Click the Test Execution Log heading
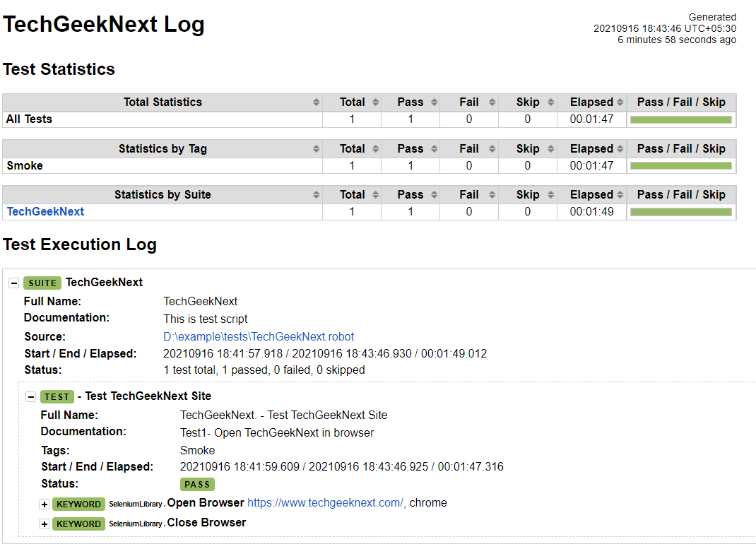Screen dimensions: 756x549 [80, 244]
